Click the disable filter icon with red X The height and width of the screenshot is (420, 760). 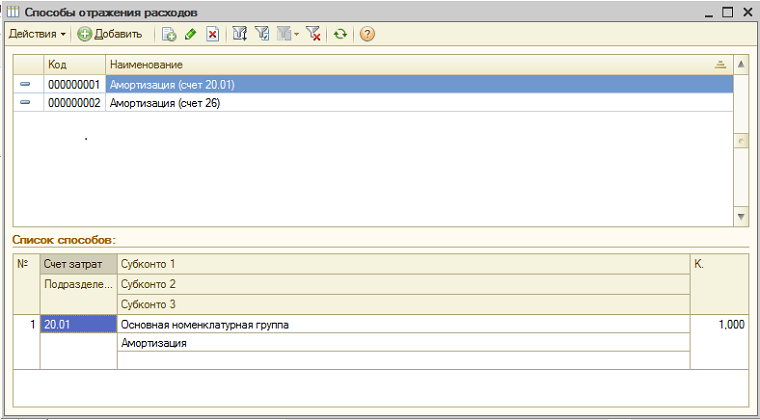tap(313, 34)
